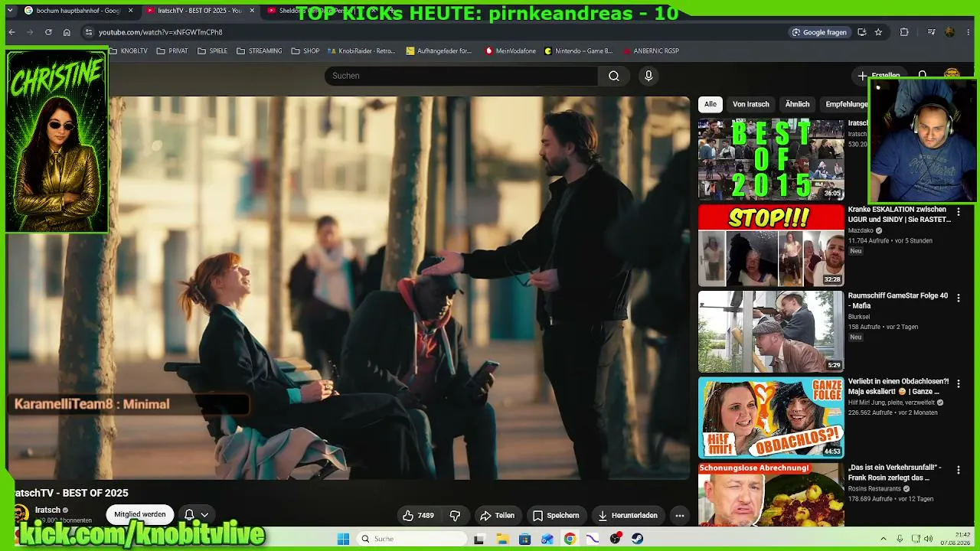Viewport: 980px width, 551px height.
Task: Click the YouTube Suchen search field
Action: click(x=461, y=76)
